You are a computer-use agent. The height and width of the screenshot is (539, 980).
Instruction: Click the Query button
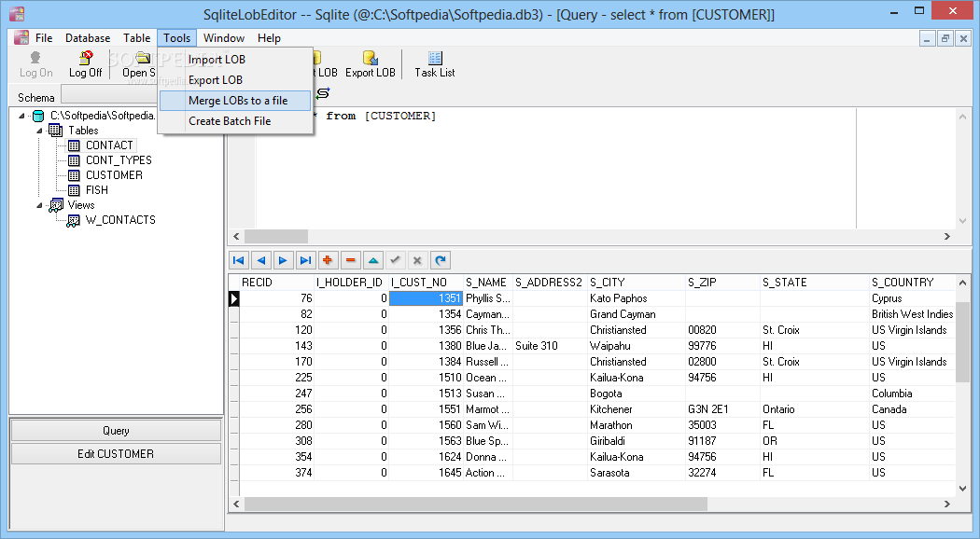[x=117, y=431]
